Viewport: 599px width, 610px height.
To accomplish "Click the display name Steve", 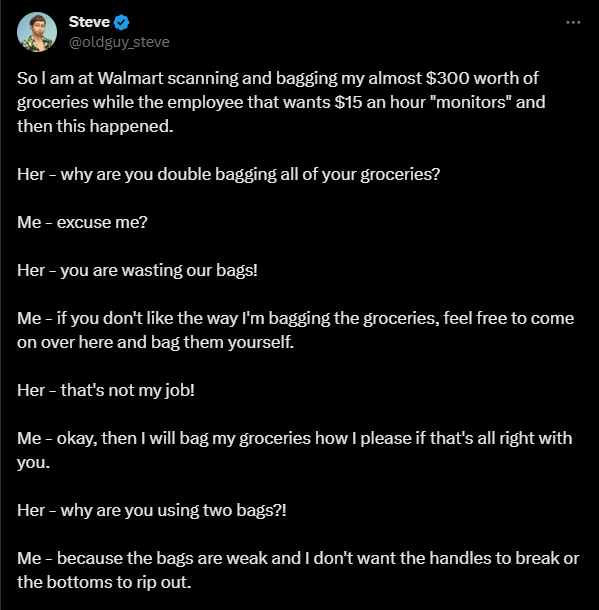I will pyautogui.click(x=89, y=22).
